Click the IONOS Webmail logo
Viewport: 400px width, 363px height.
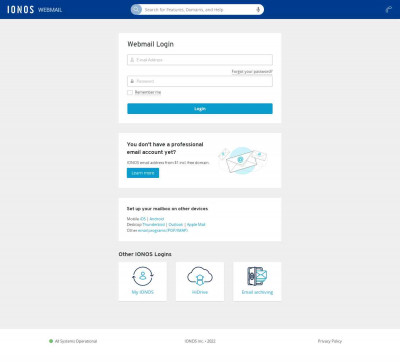(x=34, y=9)
